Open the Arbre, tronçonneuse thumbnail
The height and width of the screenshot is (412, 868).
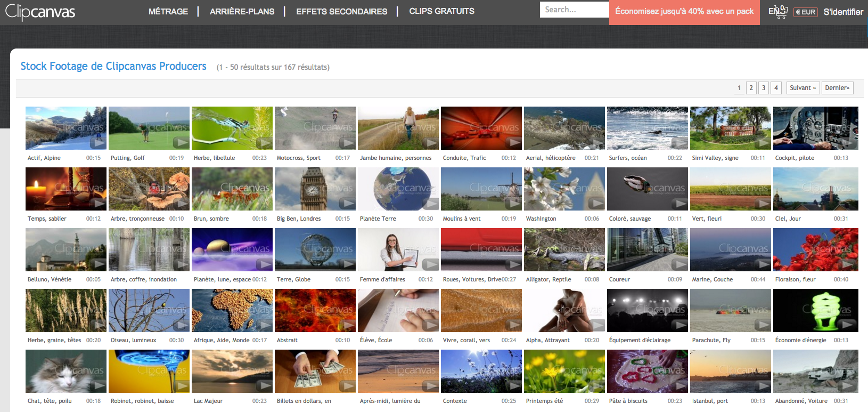click(149, 189)
